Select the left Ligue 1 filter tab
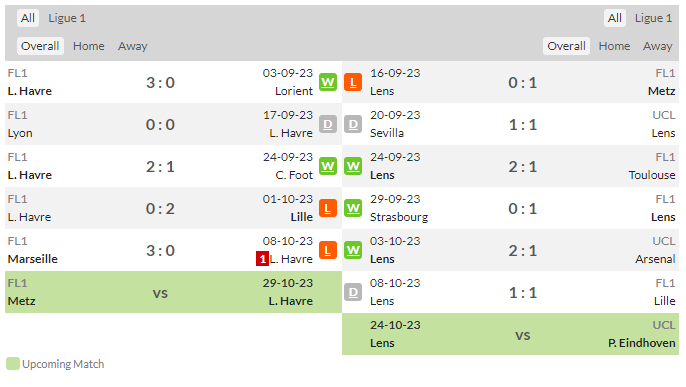Viewport: 686px width, 387px height. pyautogui.click(x=67, y=18)
